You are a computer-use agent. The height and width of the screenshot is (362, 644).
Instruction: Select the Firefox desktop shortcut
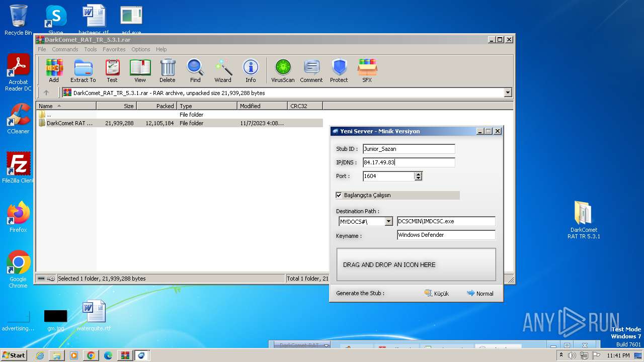(x=18, y=217)
